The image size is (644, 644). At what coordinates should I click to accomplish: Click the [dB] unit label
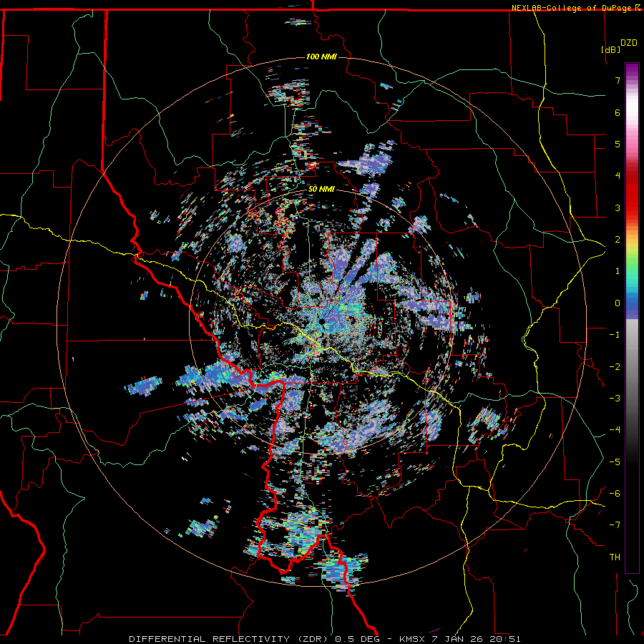(x=610, y=49)
